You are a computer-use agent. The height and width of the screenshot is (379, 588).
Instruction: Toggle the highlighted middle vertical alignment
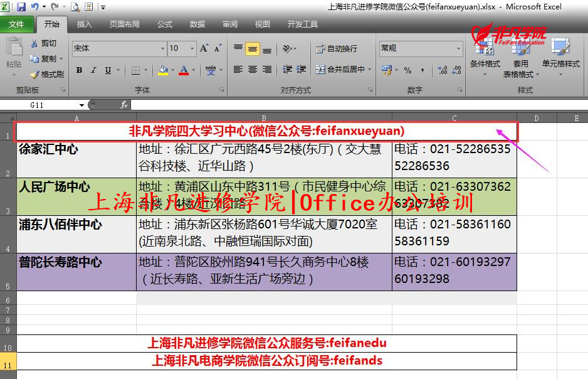click(x=253, y=49)
